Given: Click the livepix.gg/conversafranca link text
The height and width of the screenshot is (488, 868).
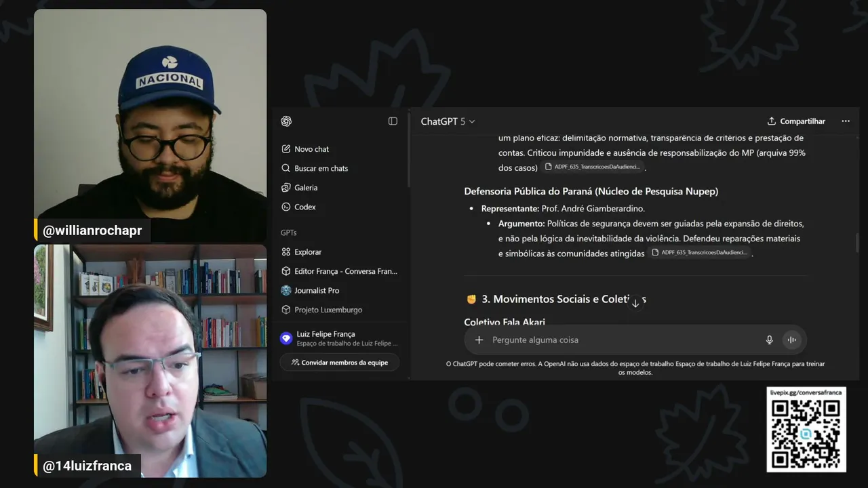Looking at the screenshot, I should [806, 392].
